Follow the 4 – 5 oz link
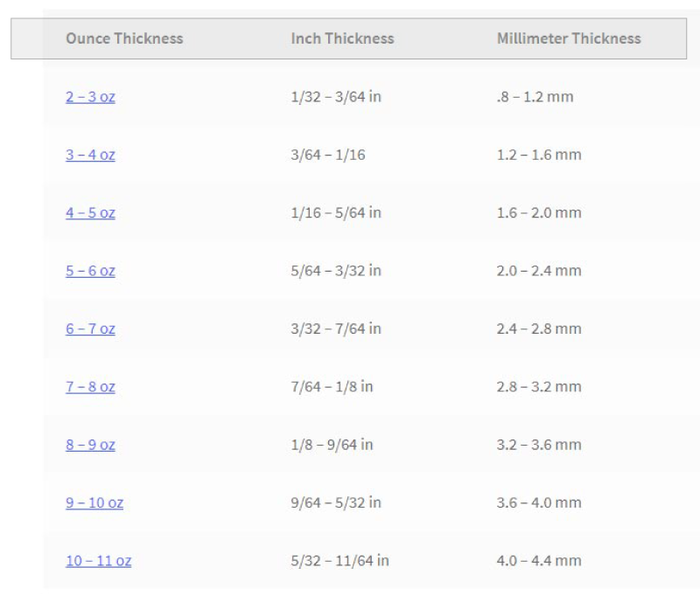Image resolution: width=700 pixels, height=602 pixels. (x=90, y=213)
